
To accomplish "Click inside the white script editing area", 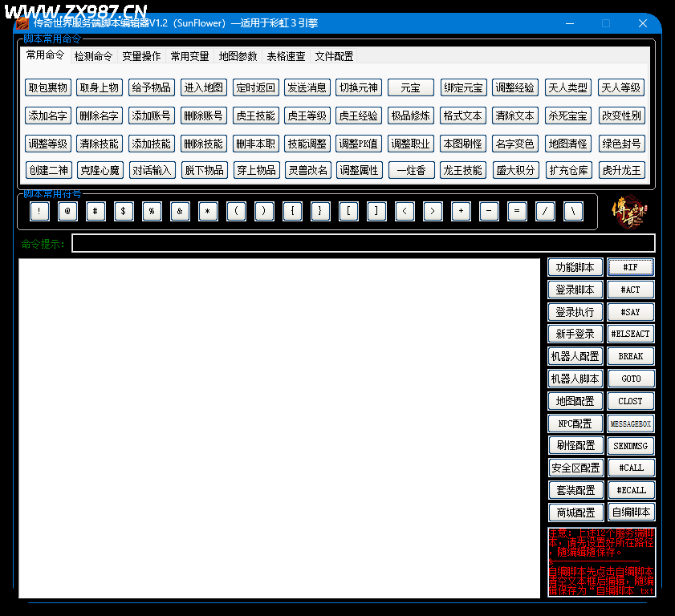I will [279, 428].
